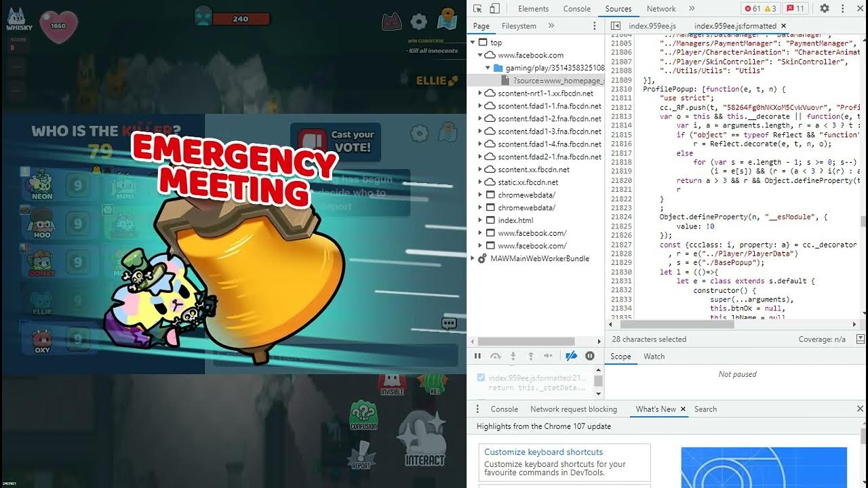Image resolution: width=868 pixels, height=488 pixels.
Task: Open the game map icon at top
Action: coord(447,19)
